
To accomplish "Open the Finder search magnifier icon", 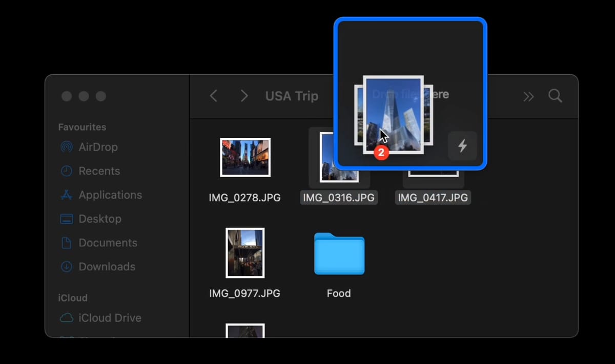I will click(x=555, y=96).
